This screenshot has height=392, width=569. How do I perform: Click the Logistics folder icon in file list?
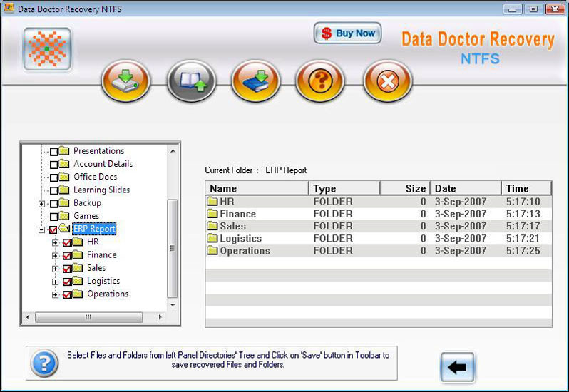coord(212,238)
